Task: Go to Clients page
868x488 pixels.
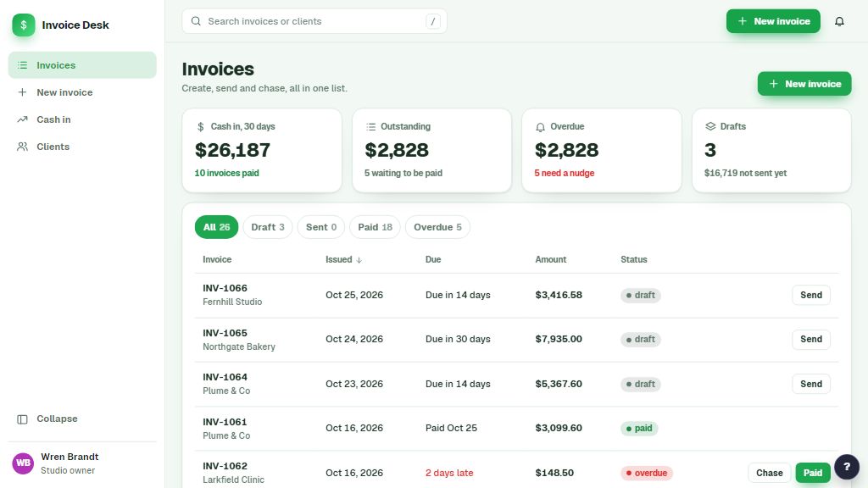Action: [x=82, y=147]
